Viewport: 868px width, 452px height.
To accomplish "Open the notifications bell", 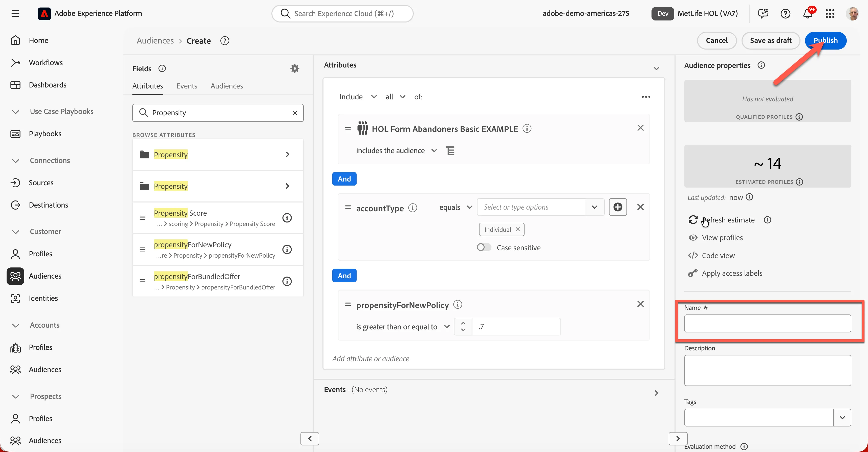I will [808, 13].
